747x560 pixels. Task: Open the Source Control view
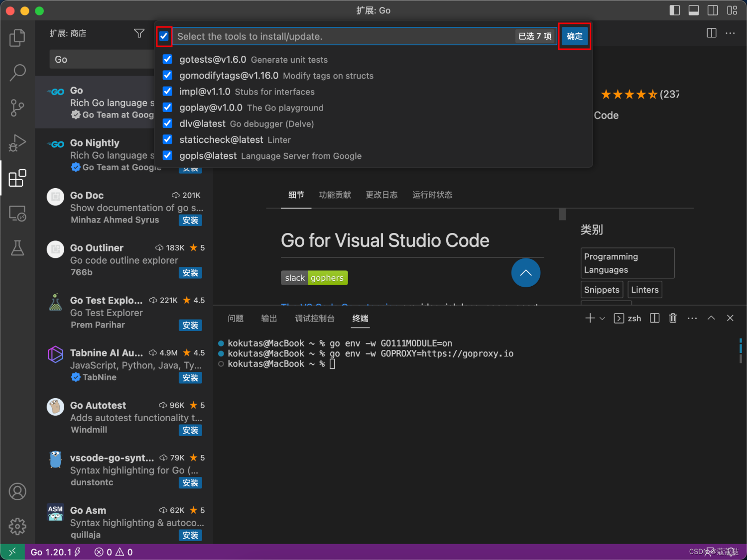17,108
